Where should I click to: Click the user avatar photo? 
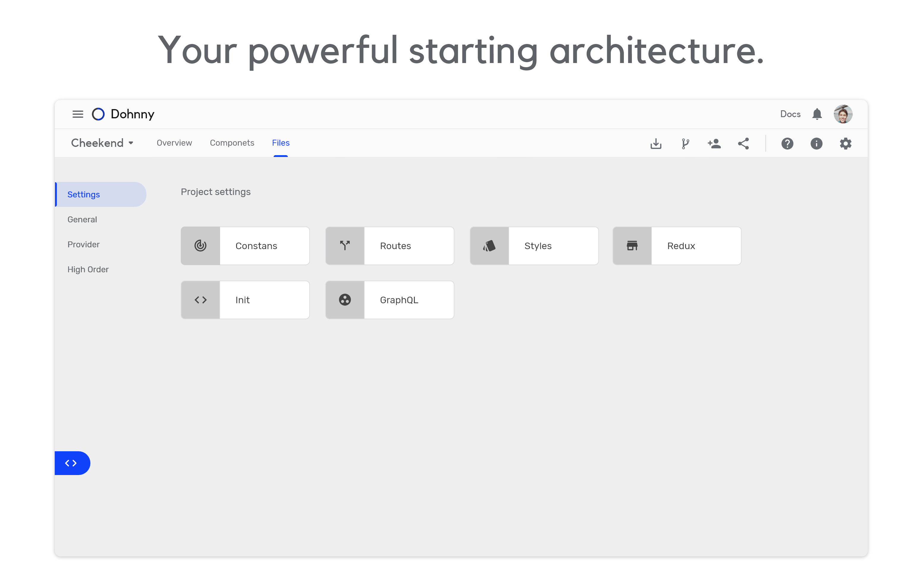pos(843,114)
